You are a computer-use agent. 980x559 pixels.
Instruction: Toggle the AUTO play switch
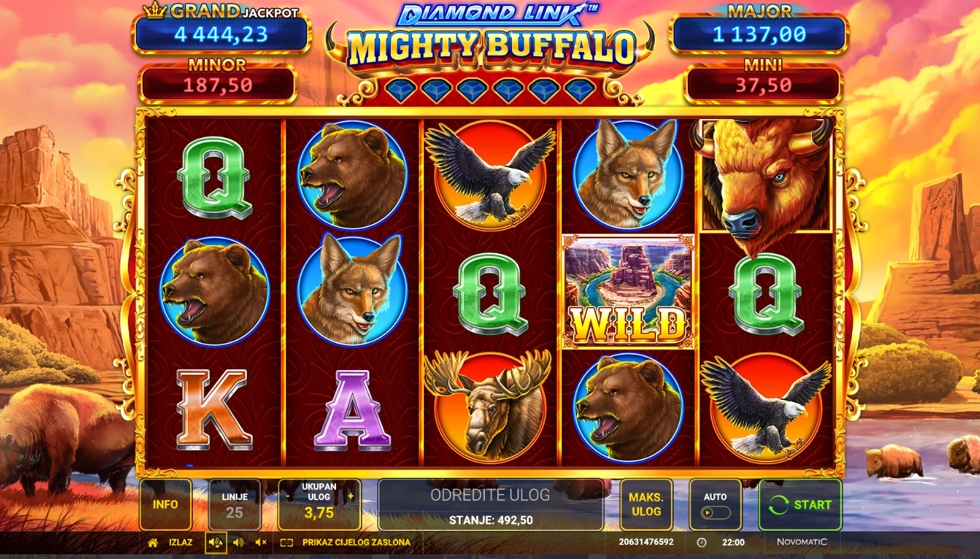pyautogui.click(x=716, y=512)
